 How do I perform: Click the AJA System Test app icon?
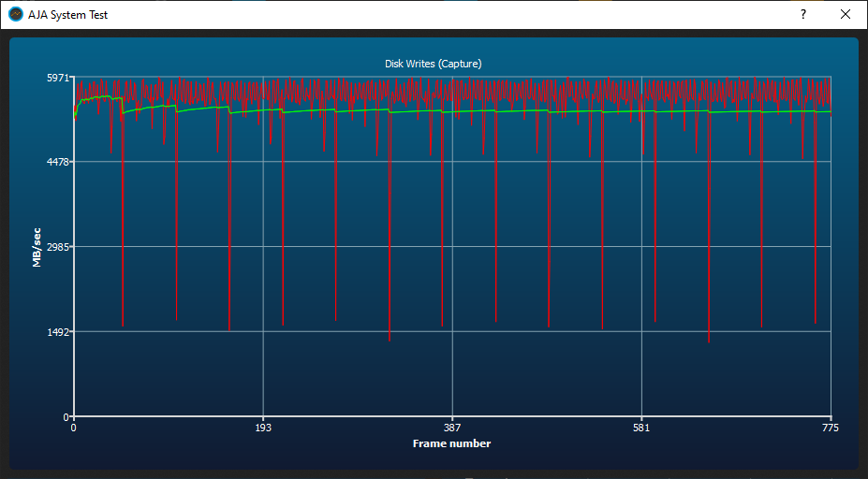point(15,14)
